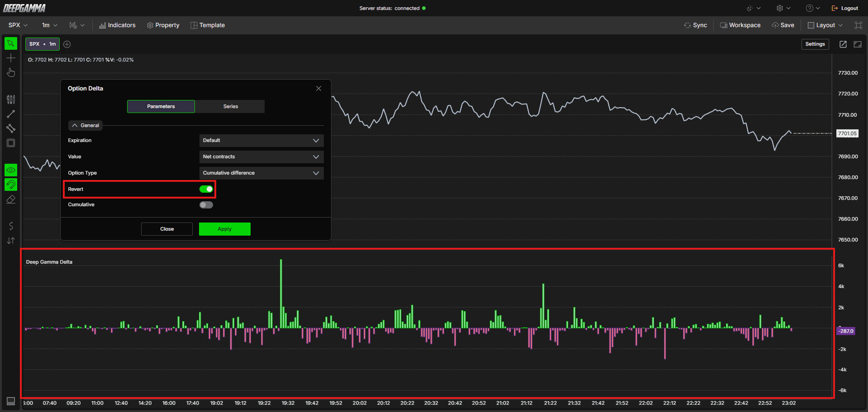
Task: Select the crosshair cursor tool
Action: (11, 58)
